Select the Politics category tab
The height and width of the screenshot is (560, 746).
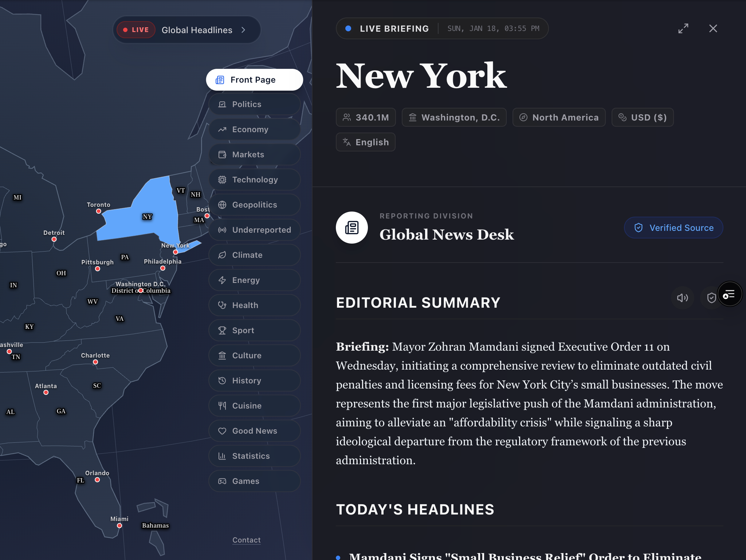[x=254, y=104]
